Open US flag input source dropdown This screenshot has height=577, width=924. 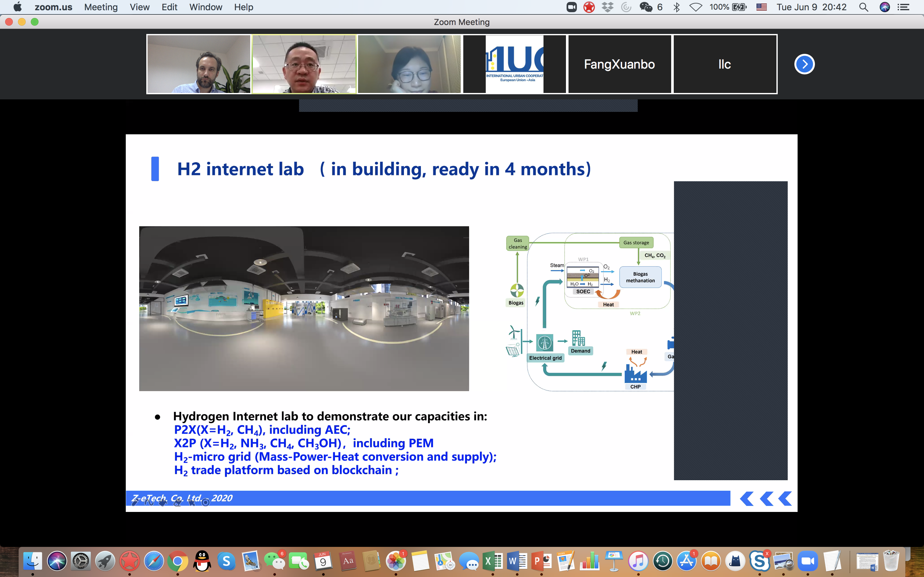[761, 7]
